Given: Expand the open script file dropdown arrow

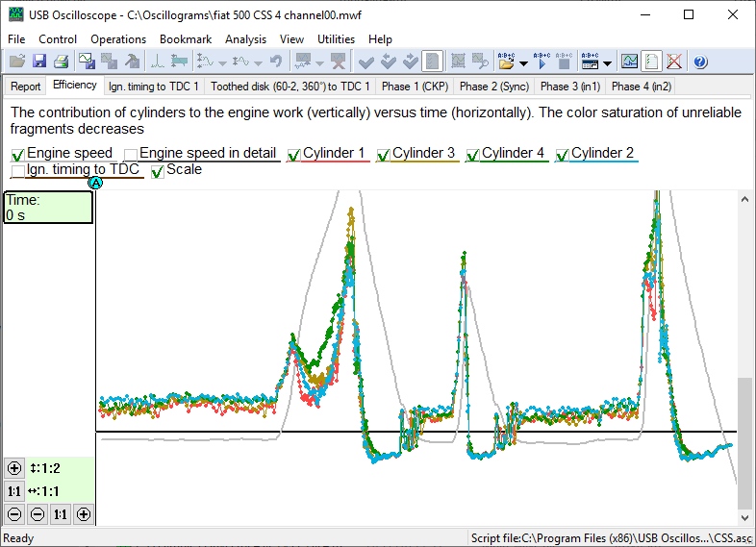Looking at the screenshot, I should click(522, 62).
